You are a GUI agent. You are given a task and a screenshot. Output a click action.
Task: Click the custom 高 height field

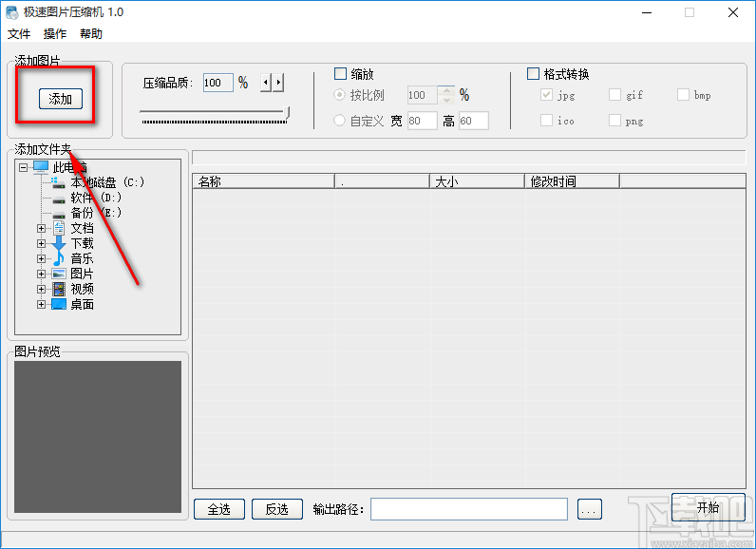point(474,121)
